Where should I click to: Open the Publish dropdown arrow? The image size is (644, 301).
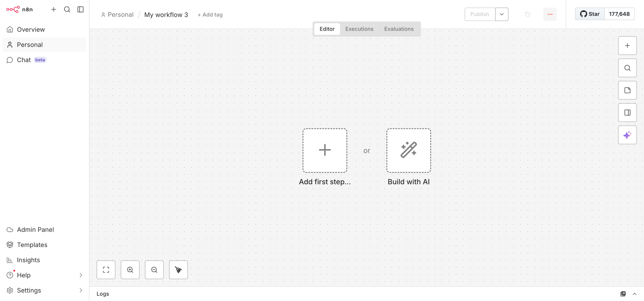(502, 14)
